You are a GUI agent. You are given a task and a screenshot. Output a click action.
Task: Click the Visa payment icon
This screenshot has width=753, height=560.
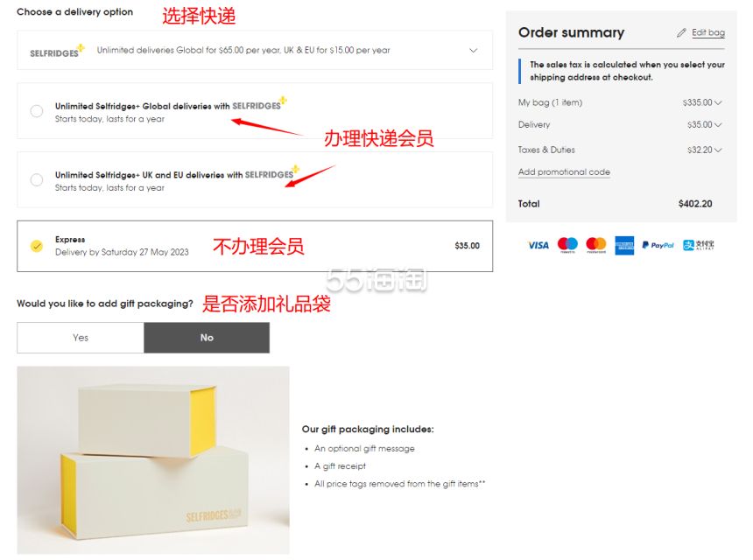coord(538,245)
